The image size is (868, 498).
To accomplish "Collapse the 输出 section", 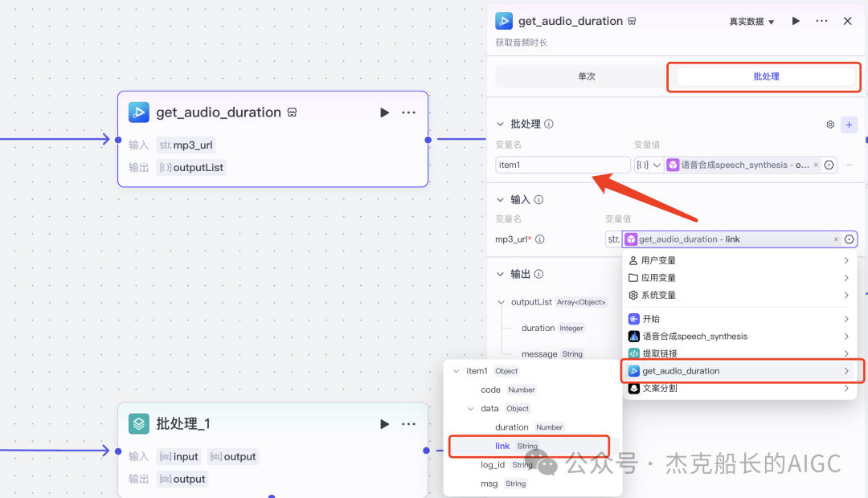I will [x=501, y=274].
